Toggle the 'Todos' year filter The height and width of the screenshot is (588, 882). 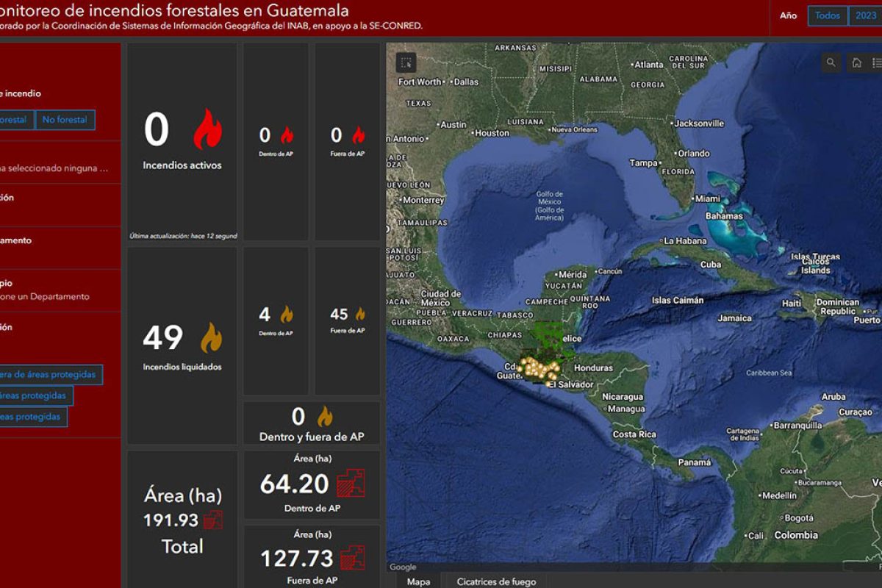click(827, 16)
